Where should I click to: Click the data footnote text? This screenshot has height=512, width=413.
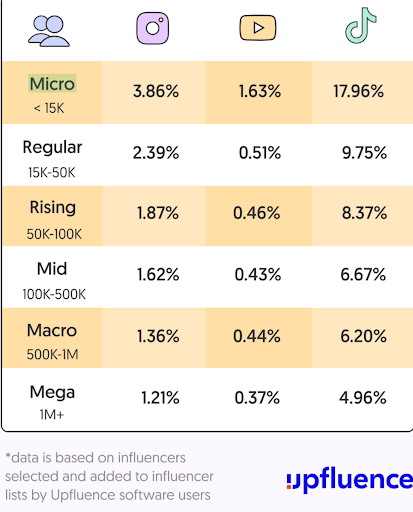109,476
